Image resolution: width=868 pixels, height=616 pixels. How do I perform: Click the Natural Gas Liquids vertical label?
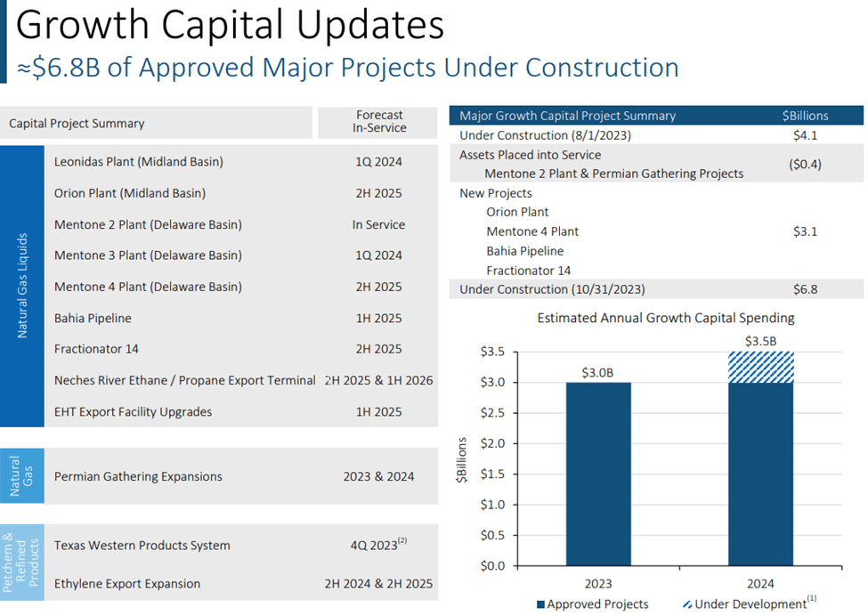pos(22,286)
